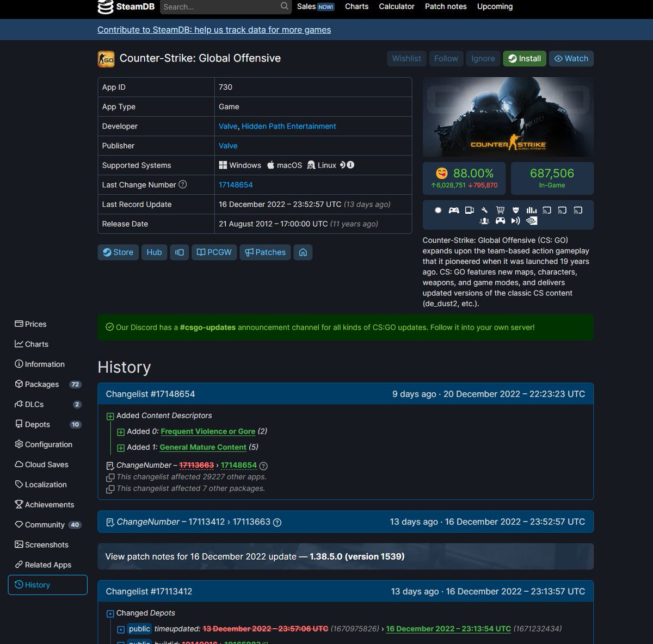Click the last cast icon in feature row
Image resolution: width=653 pixels, height=644 pixels.
point(578,210)
